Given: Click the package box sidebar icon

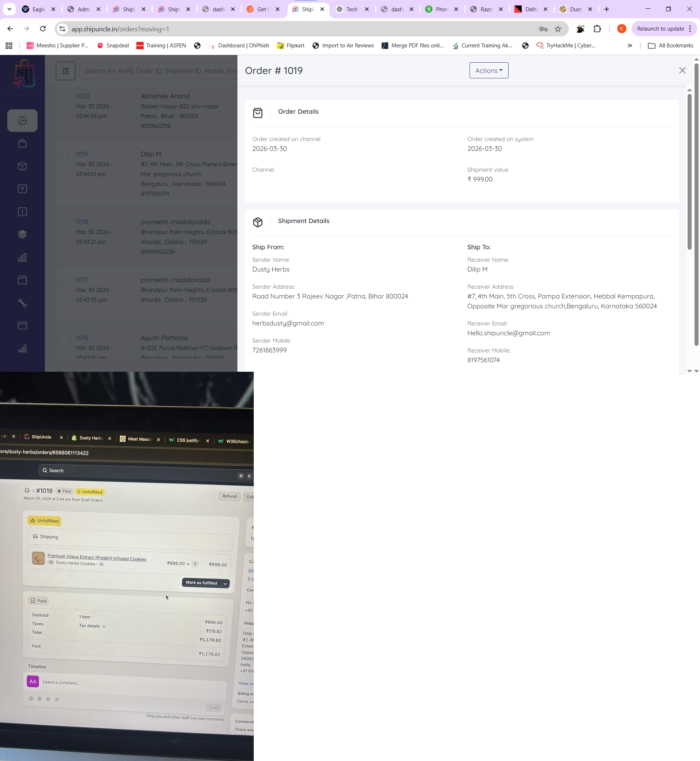Looking at the screenshot, I should coord(22,166).
